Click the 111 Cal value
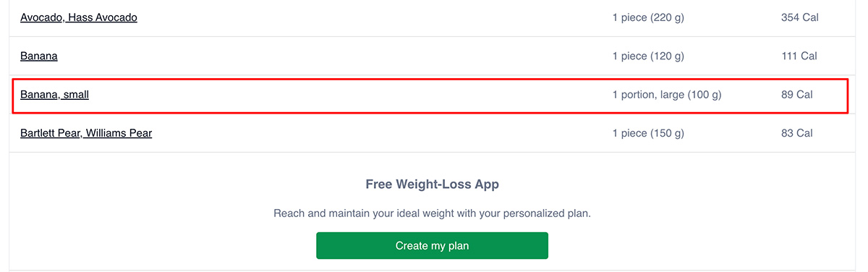Viewport: 868px width, 272px height. click(799, 56)
